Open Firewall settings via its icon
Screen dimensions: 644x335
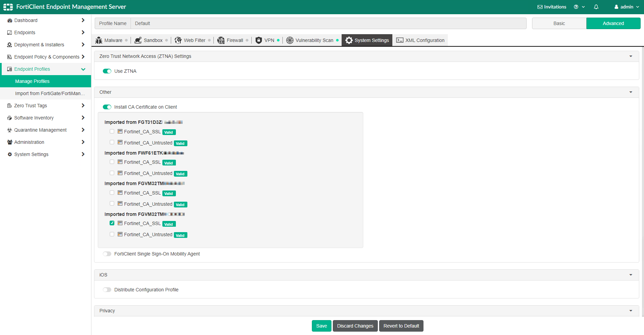(221, 40)
